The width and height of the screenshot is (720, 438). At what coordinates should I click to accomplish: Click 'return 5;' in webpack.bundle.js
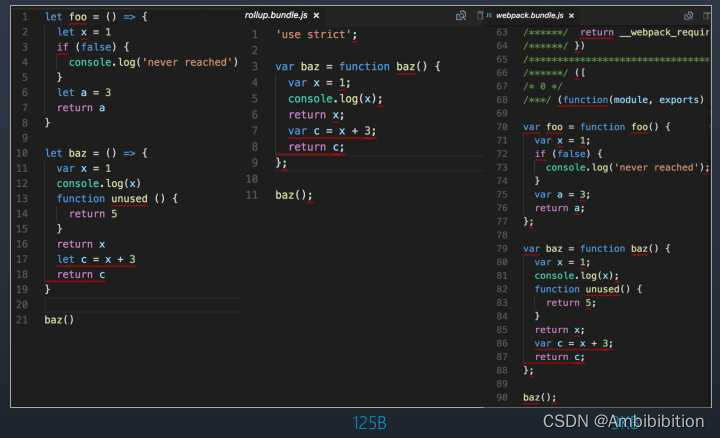click(571, 303)
